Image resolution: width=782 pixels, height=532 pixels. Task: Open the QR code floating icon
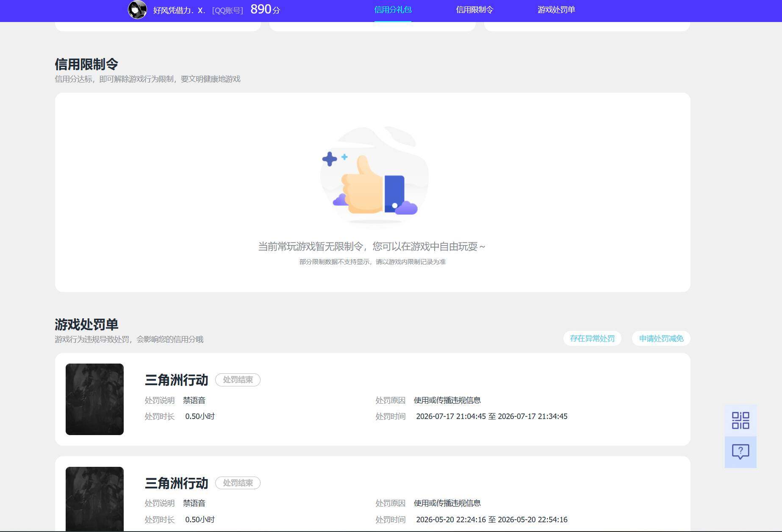click(740, 420)
